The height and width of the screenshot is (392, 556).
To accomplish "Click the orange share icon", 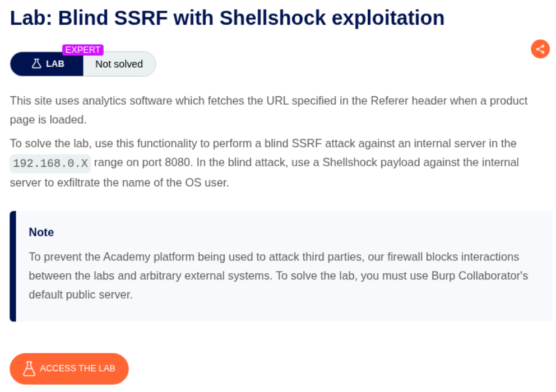I will 540,49.
